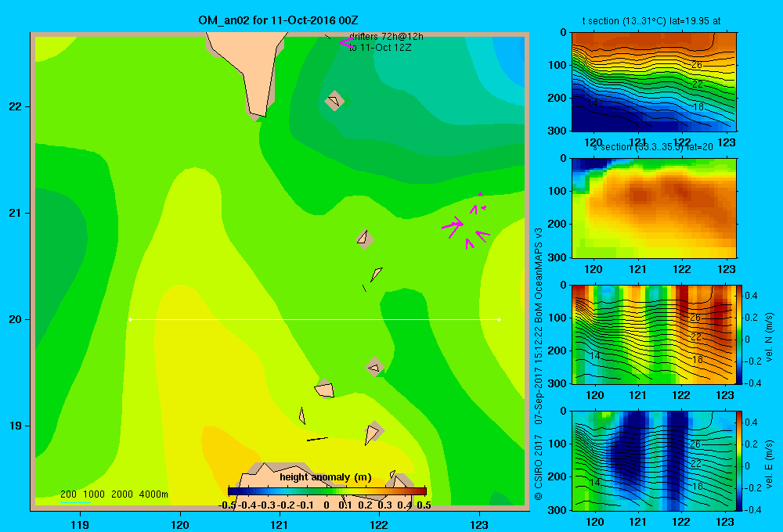Screen dimensions: 783x532
Task: Click the vel. N color scale bar
Action: 740,334
